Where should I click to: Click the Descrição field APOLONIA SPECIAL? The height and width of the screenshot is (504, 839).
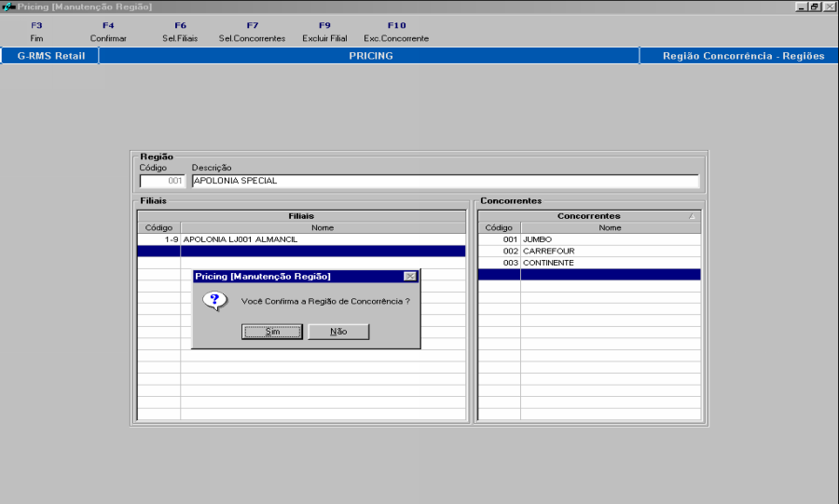click(446, 181)
